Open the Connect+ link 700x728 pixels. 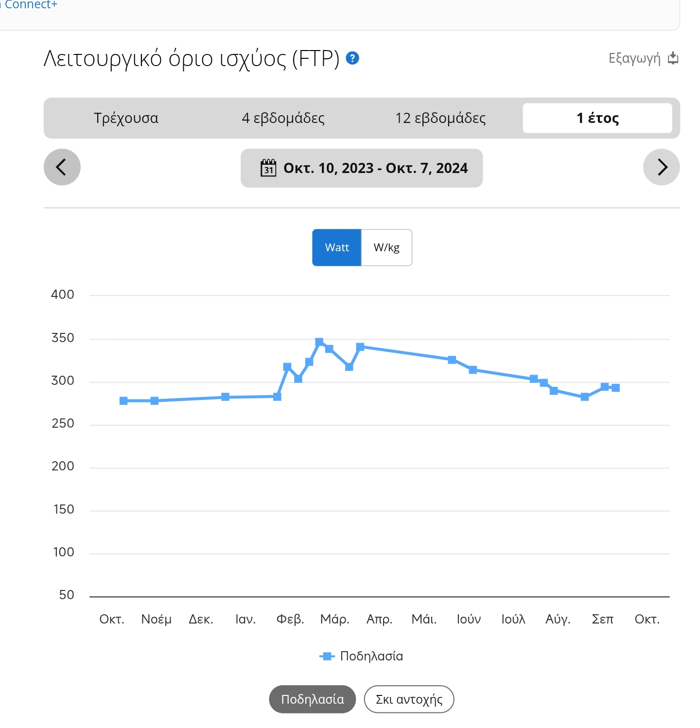point(30,5)
